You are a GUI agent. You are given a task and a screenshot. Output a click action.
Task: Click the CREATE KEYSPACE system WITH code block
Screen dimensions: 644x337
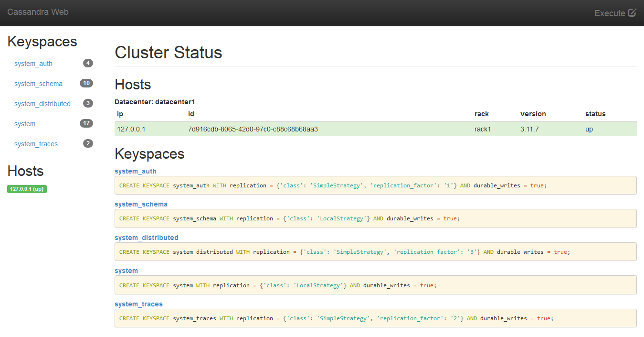tap(376, 285)
